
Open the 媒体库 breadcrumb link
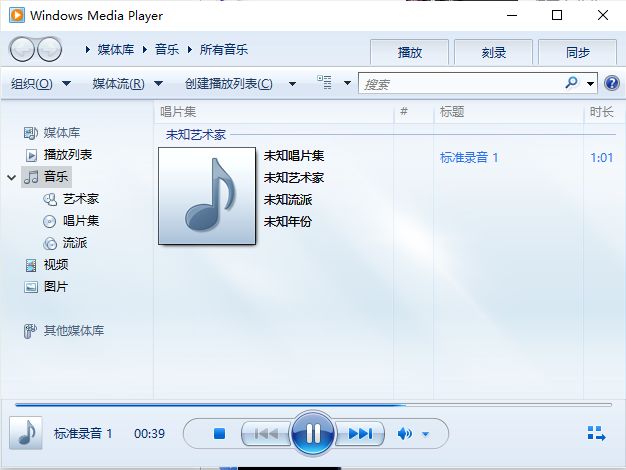[116, 50]
